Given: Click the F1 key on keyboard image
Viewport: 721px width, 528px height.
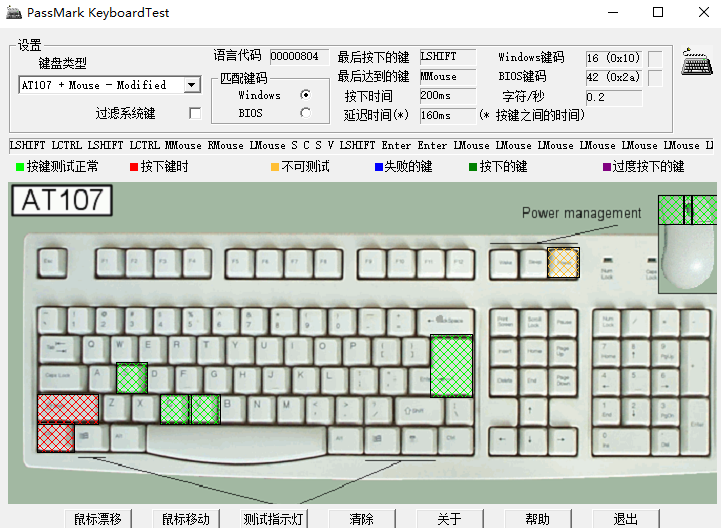Looking at the screenshot, I should coord(109,263).
